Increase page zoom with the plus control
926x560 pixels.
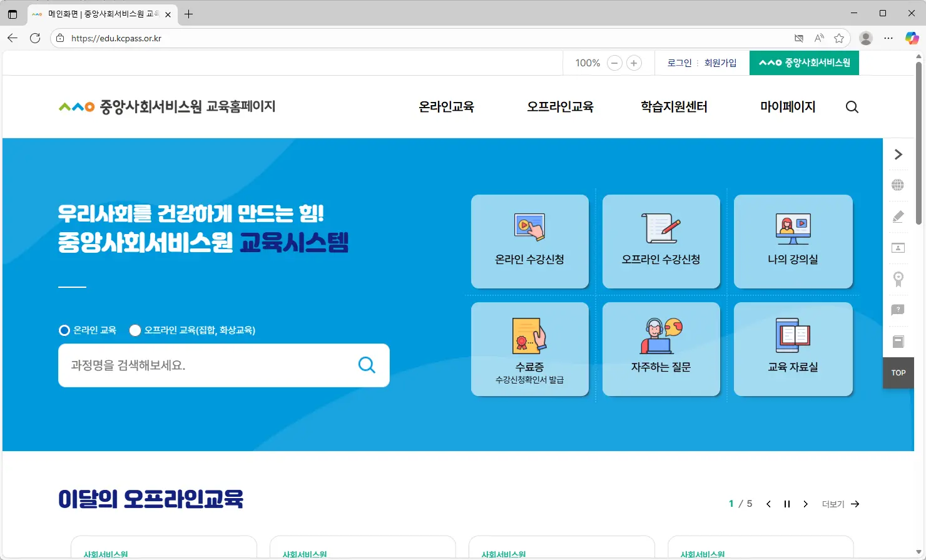634,63
